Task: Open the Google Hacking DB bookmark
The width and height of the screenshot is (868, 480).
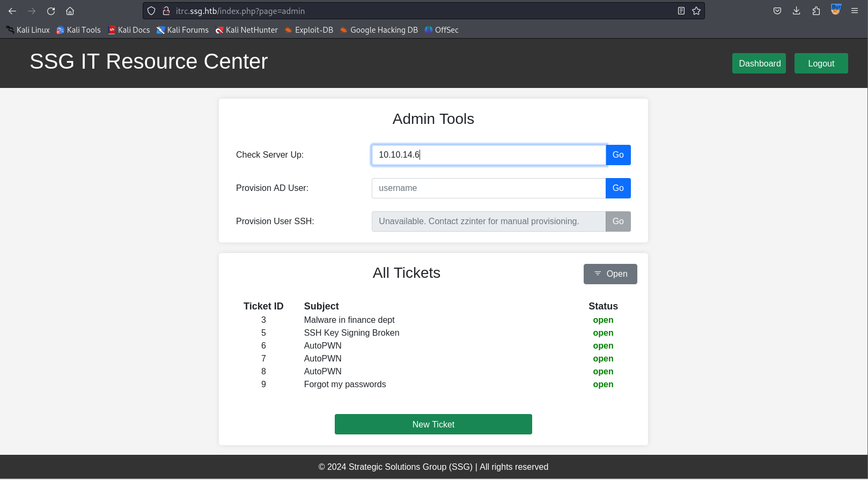Action: (x=379, y=30)
